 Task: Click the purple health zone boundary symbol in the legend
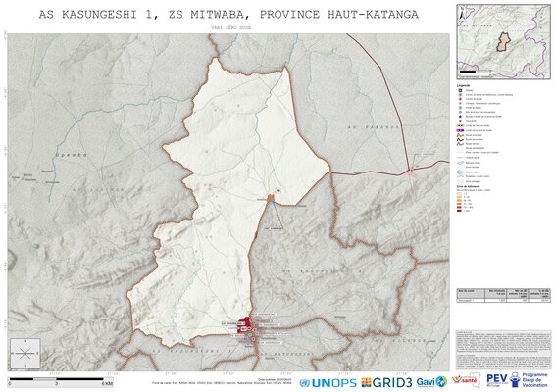[x=461, y=130]
